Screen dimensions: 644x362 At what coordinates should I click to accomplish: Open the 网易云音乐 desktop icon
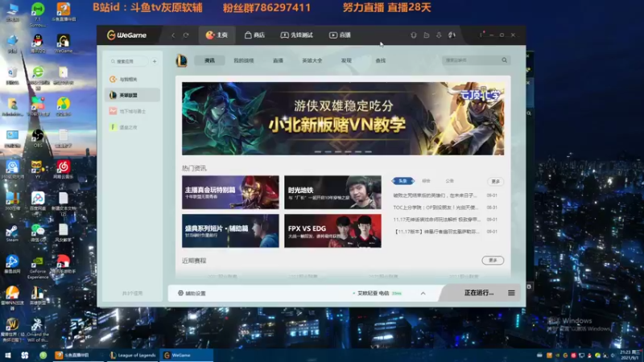[x=64, y=170]
